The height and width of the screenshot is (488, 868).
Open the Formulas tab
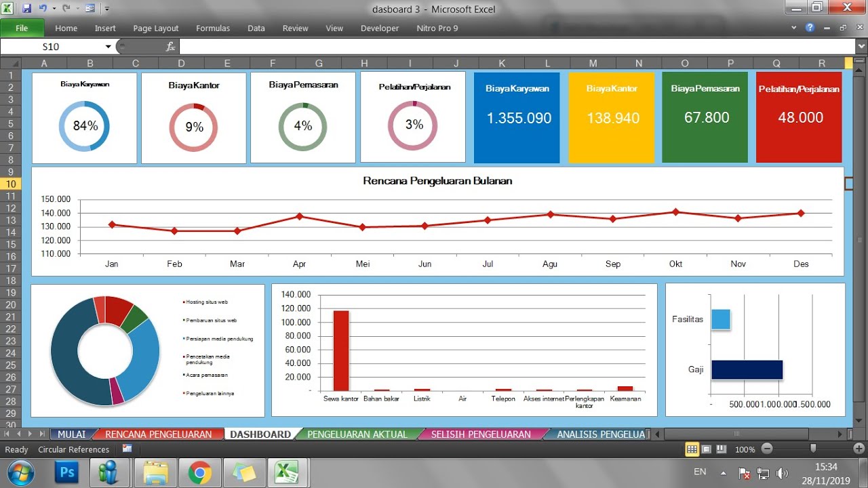click(213, 28)
